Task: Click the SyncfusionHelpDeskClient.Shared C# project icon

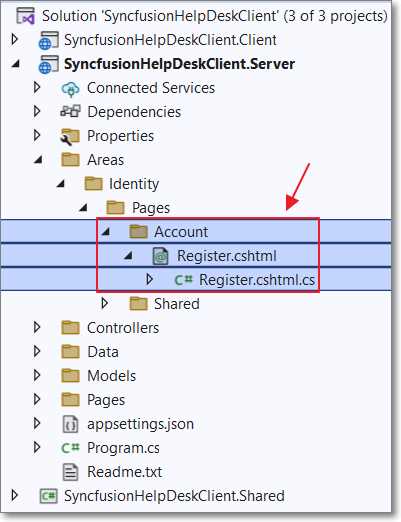Action: pos(49,496)
